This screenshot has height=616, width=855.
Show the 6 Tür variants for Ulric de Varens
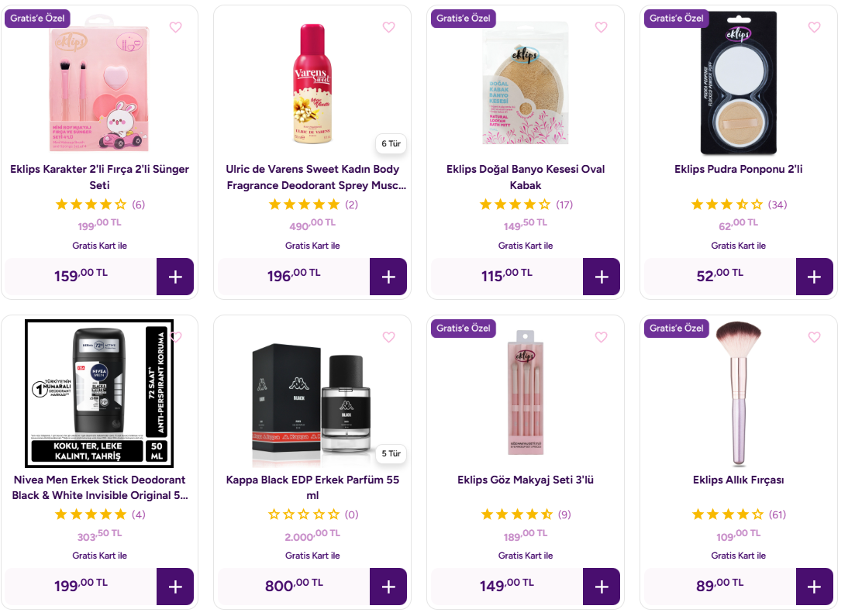[x=391, y=143]
